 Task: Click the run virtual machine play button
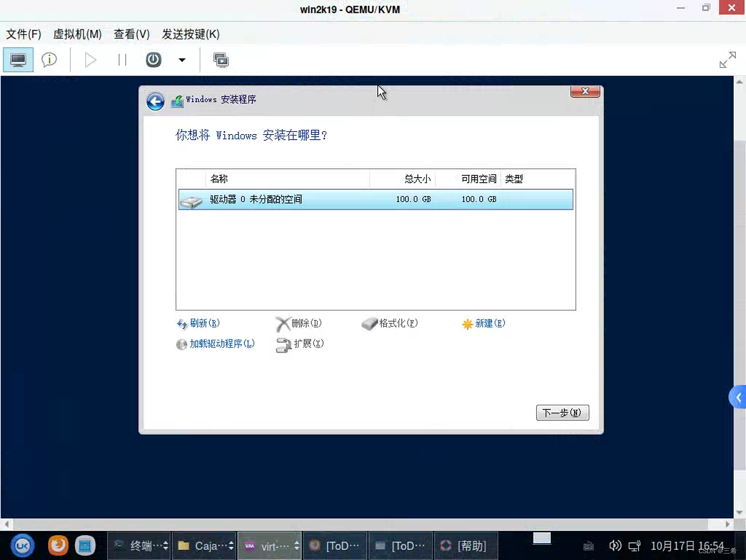pos(90,60)
